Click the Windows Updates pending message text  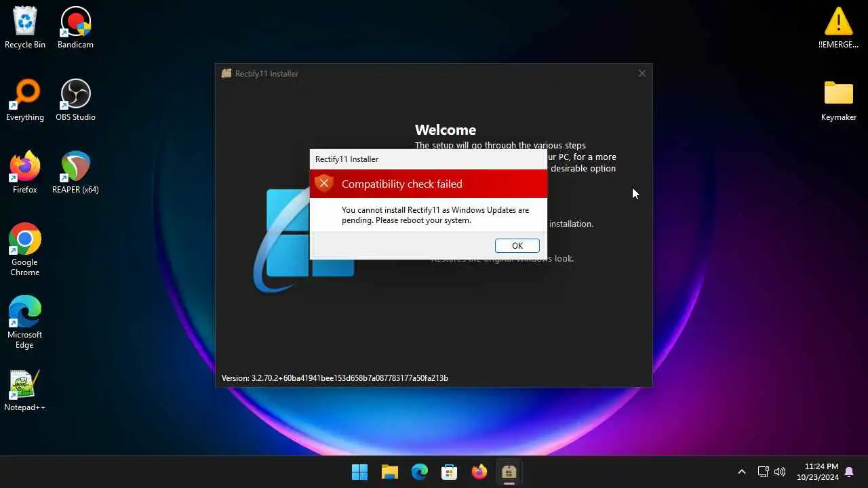[435, 215]
